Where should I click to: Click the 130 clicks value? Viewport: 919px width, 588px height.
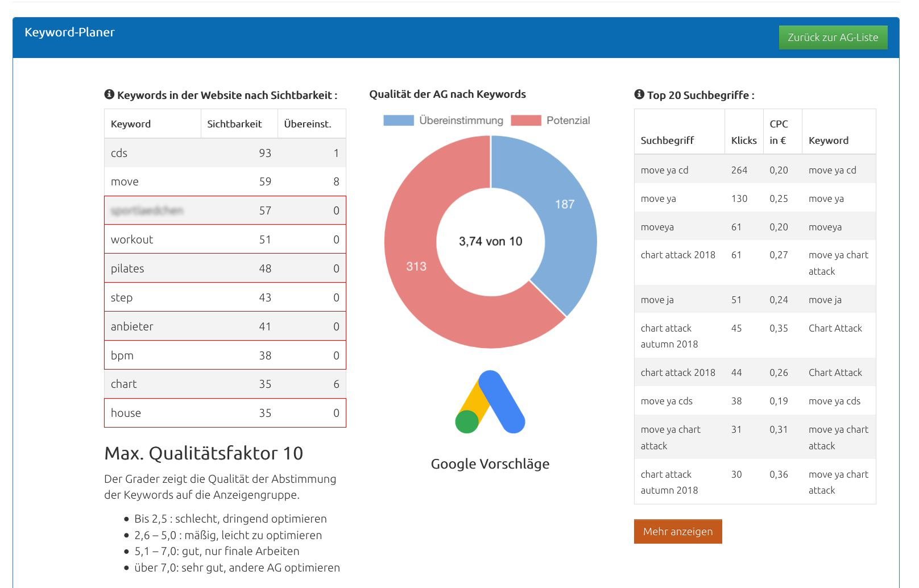point(739,198)
